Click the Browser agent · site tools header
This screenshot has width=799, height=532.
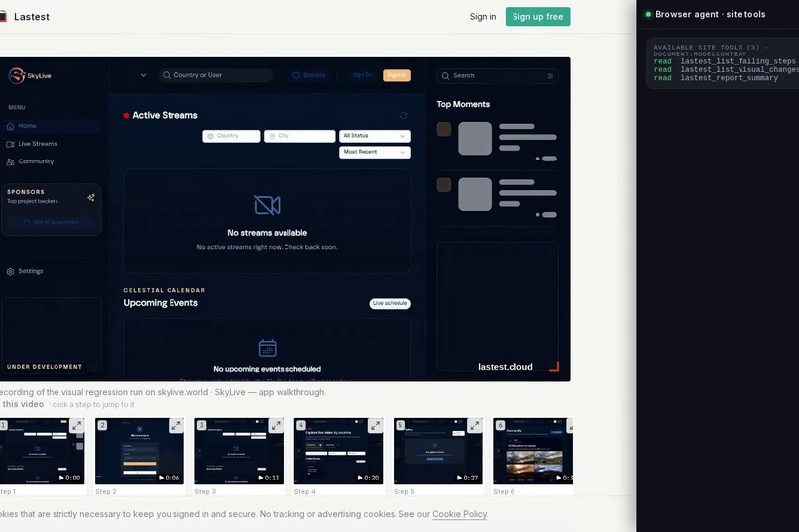(711, 14)
